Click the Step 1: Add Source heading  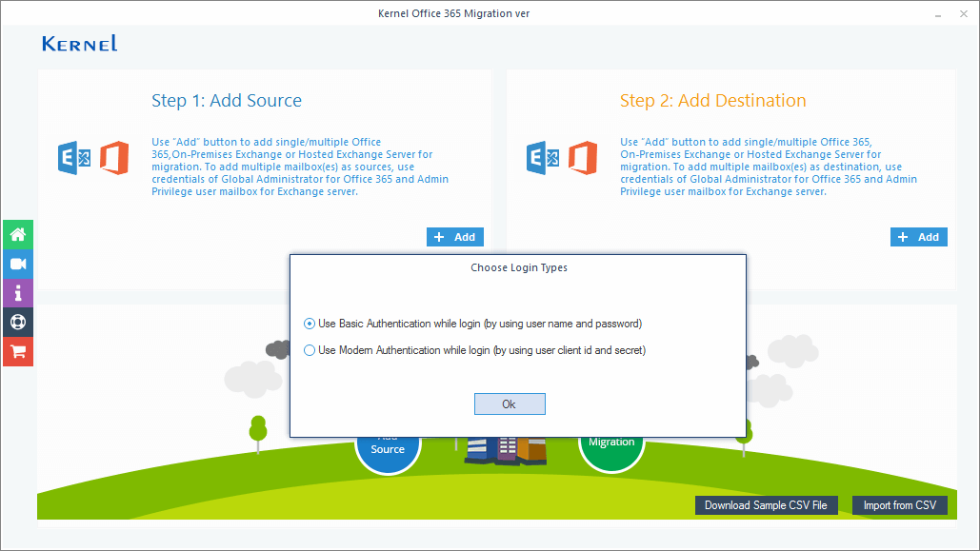tap(227, 101)
